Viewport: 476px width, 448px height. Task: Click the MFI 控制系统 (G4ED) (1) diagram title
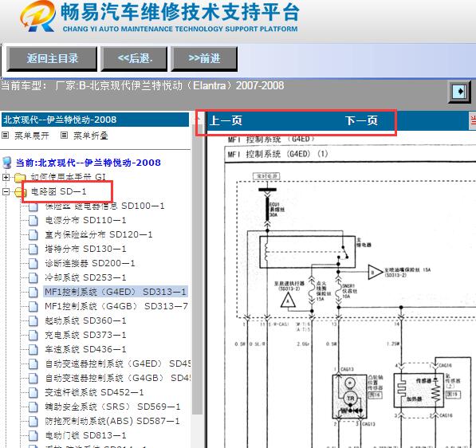pyautogui.click(x=277, y=154)
